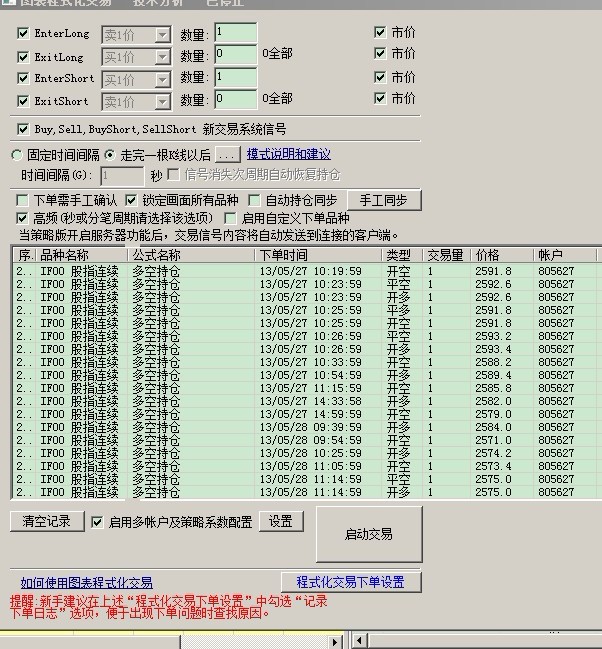Select the 走完一根K线以后 radio button

110,155
